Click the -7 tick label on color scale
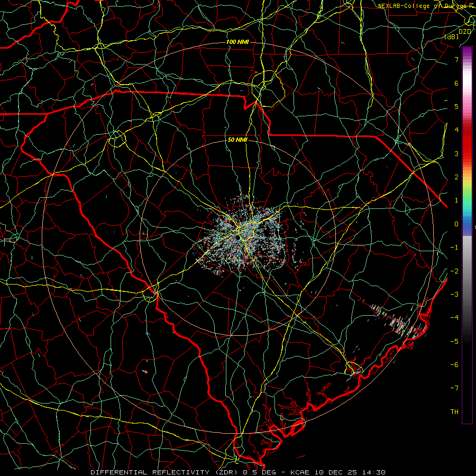This screenshot has height=476, width=476. point(454,388)
